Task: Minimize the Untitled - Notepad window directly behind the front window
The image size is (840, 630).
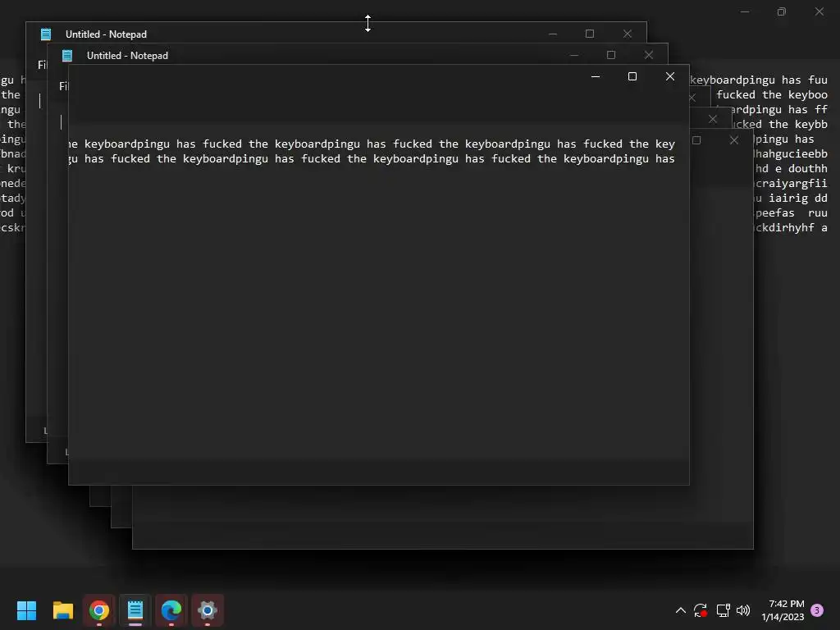Action: [573, 55]
